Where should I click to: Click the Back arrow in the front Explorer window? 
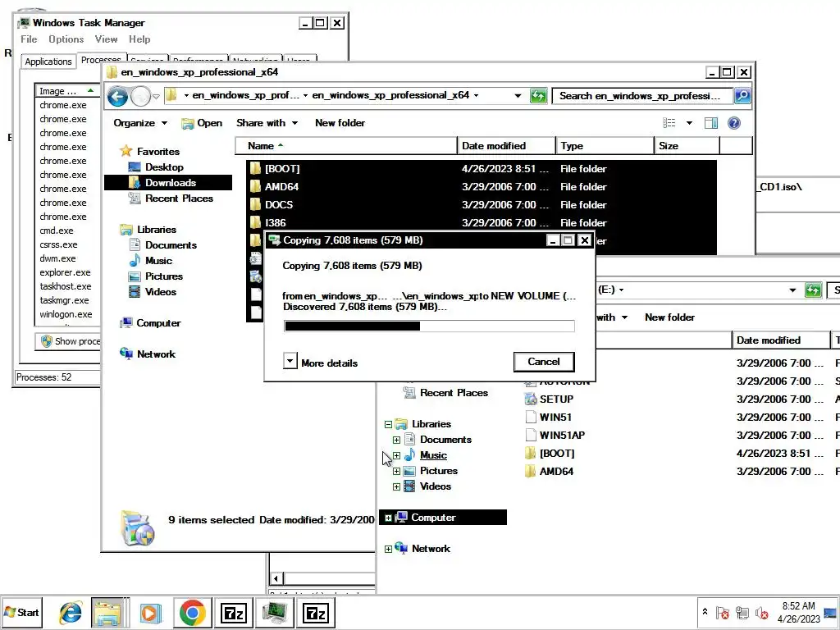point(117,97)
